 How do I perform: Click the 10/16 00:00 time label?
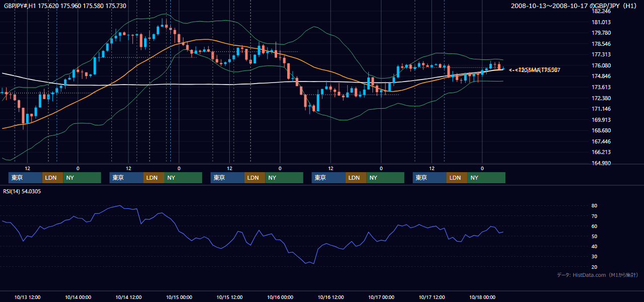pos(280,297)
